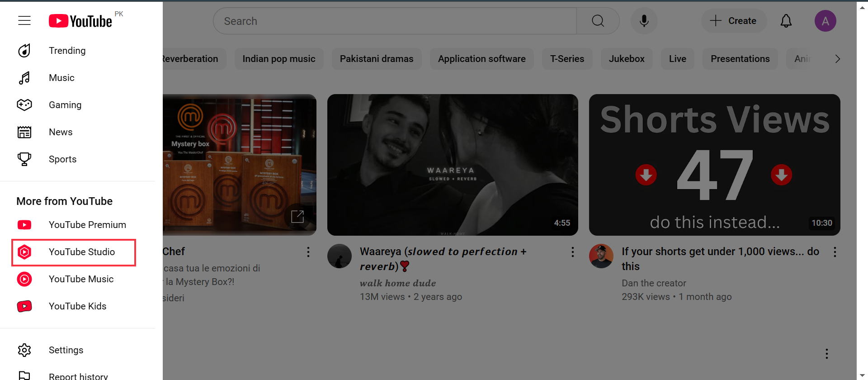Focus the Search input field
The width and height of the screenshot is (868, 380).
click(395, 21)
